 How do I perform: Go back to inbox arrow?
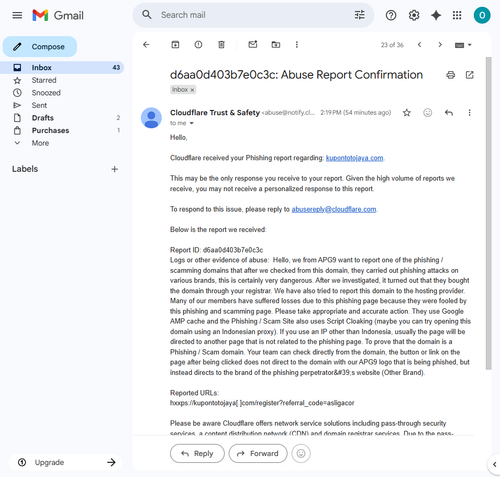(146, 45)
